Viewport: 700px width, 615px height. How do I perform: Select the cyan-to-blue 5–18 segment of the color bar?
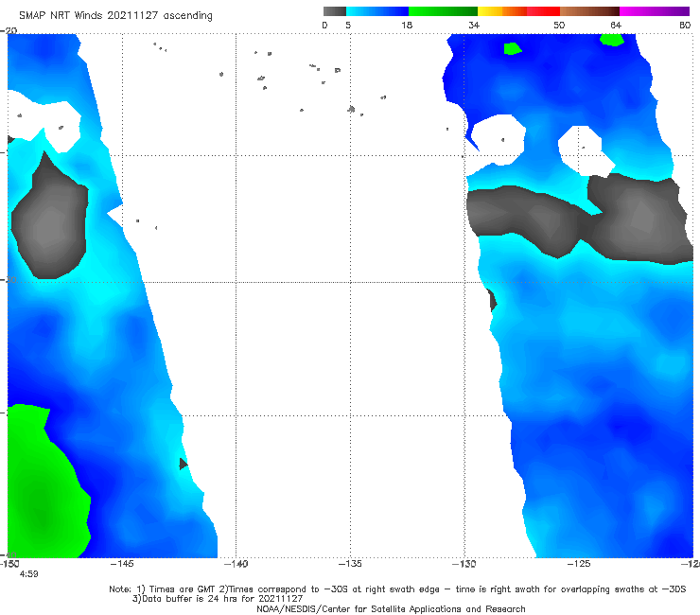[x=377, y=11]
